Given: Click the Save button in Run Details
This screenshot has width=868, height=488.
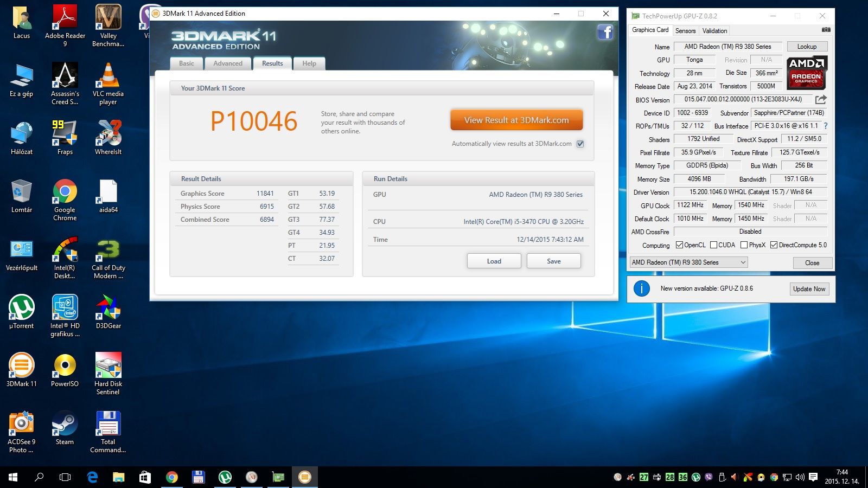Looking at the screenshot, I should point(554,261).
